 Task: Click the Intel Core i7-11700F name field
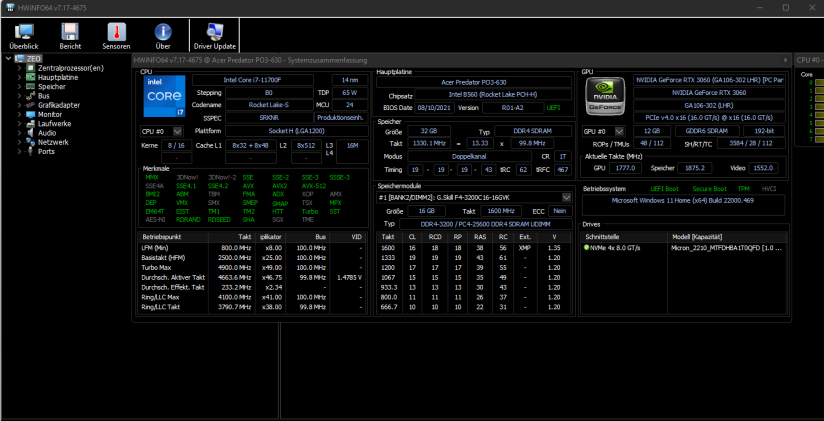pos(253,80)
